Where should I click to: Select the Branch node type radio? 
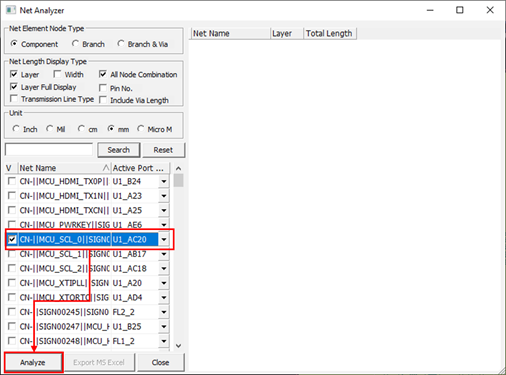pos(75,44)
